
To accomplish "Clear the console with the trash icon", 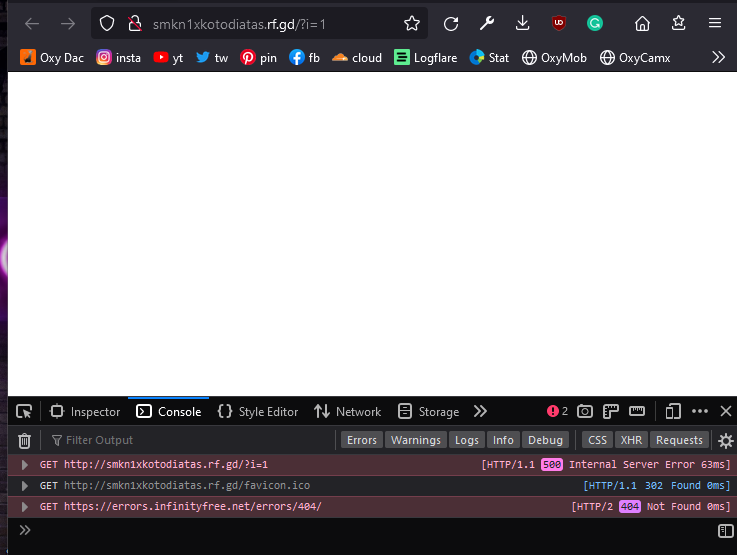I will pos(24,440).
